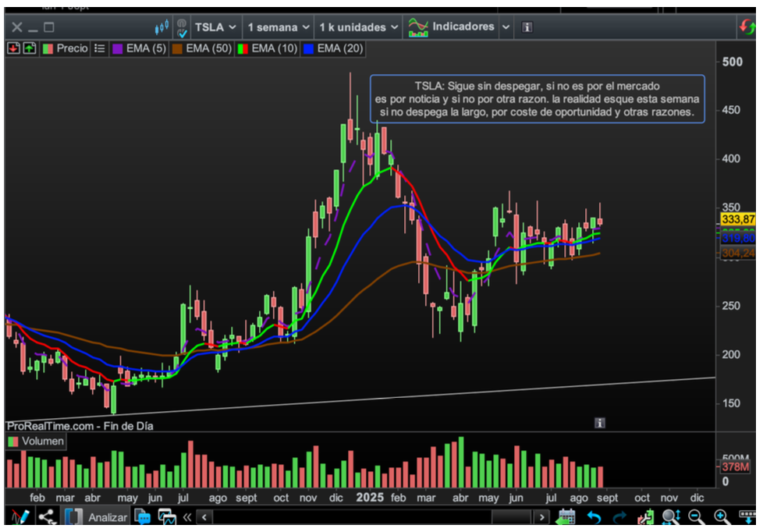Click the candlestick chart style icon

click(x=161, y=27)
